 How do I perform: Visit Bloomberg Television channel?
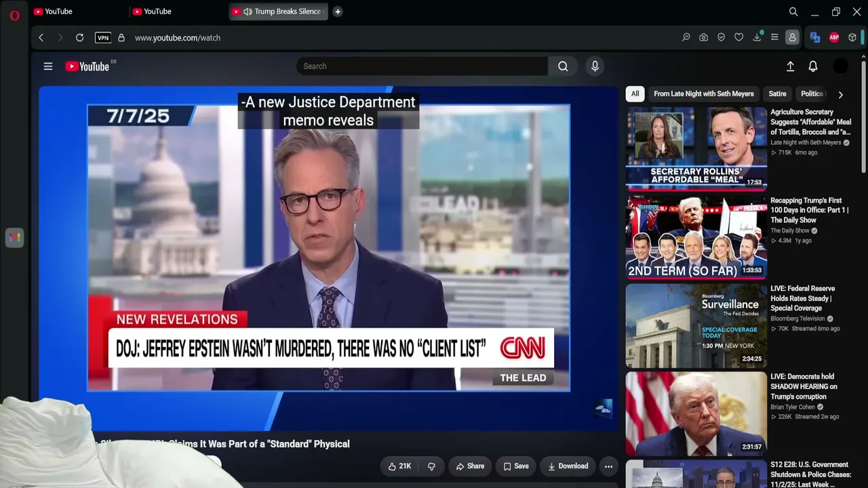797,319
